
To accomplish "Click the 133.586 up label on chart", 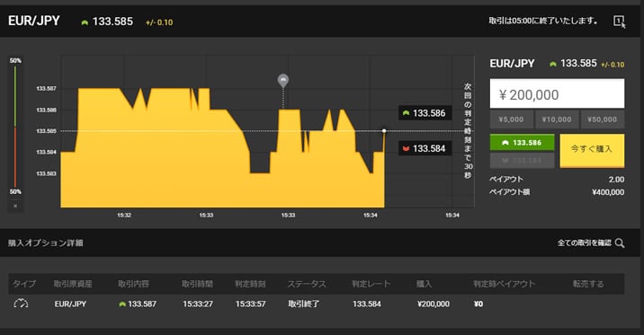I will coord(425,113).
